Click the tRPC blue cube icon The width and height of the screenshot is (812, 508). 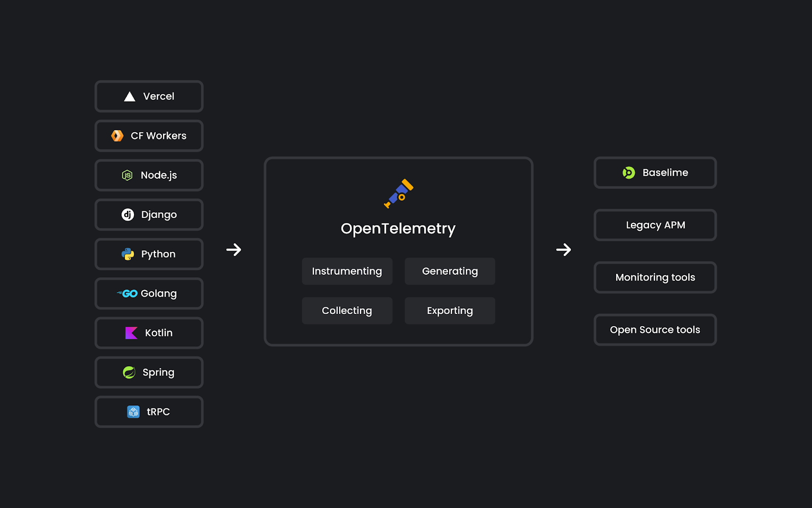coord(133,412)
